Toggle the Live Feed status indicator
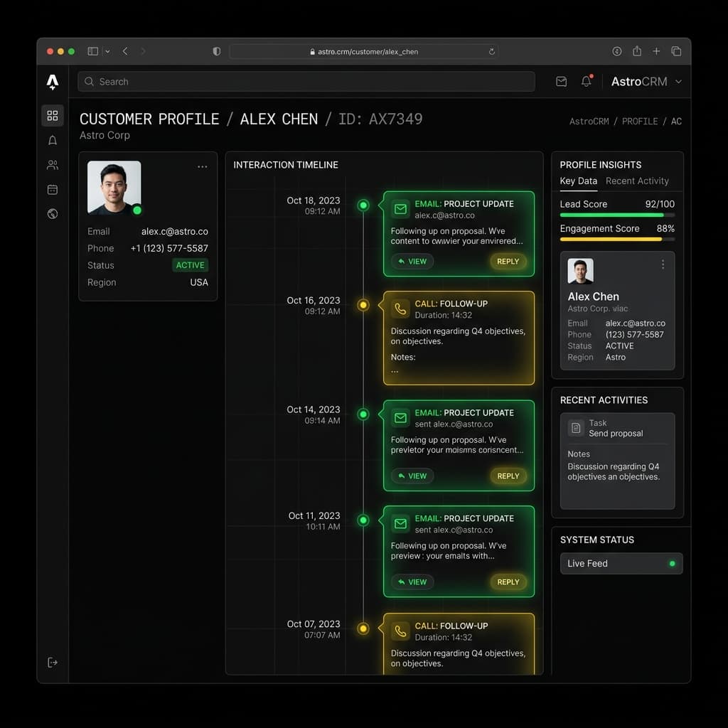This screenshot has width=728, height=728. pyautogui.click(x=672, y=564)
